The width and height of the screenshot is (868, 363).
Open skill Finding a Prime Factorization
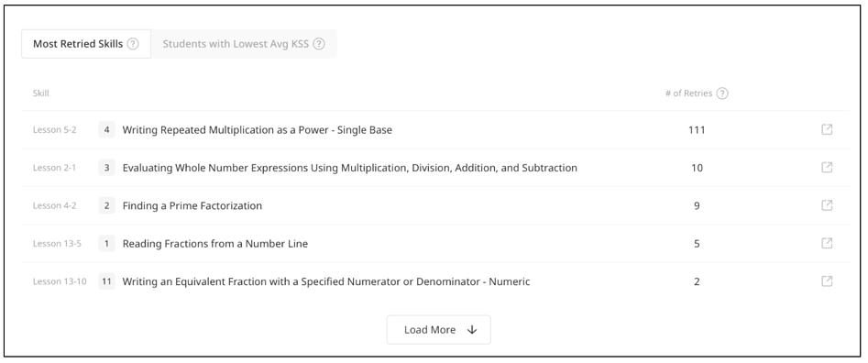192,206
